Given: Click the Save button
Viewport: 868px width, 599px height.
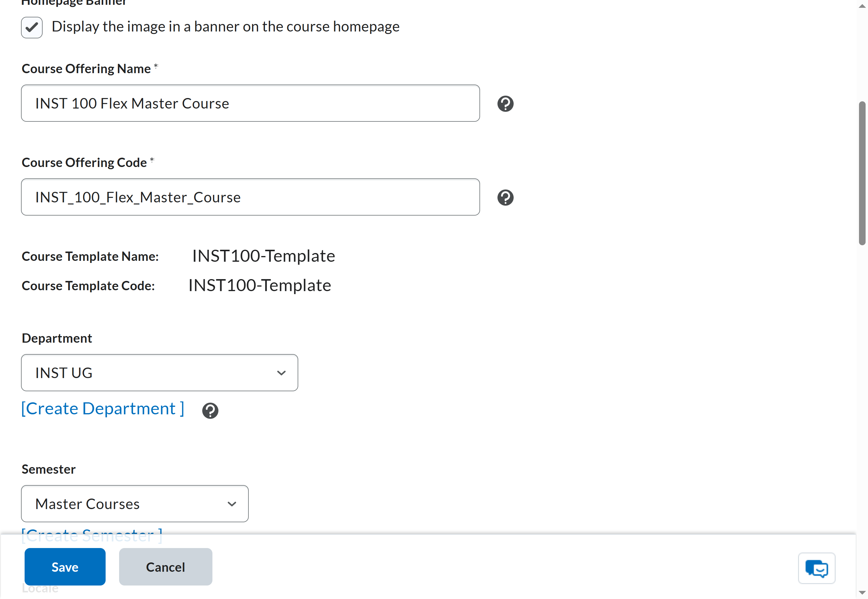Looking at the screenshot, I should (65, 567).
